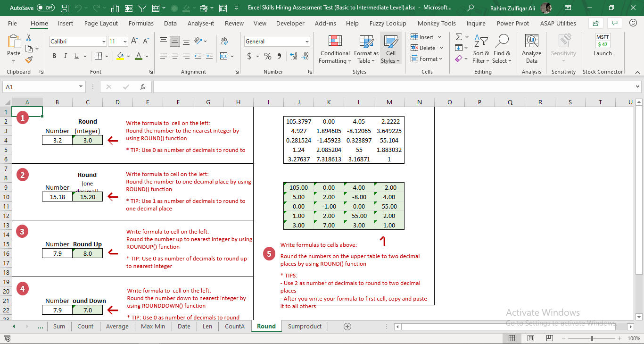Click the Format Painter brush icon

click(29, 59)
